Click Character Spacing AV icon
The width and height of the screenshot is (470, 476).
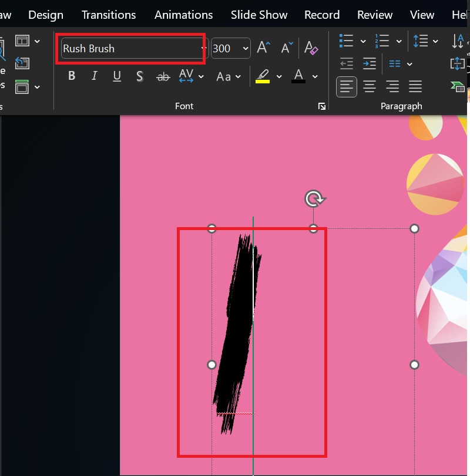click(186, 76)
